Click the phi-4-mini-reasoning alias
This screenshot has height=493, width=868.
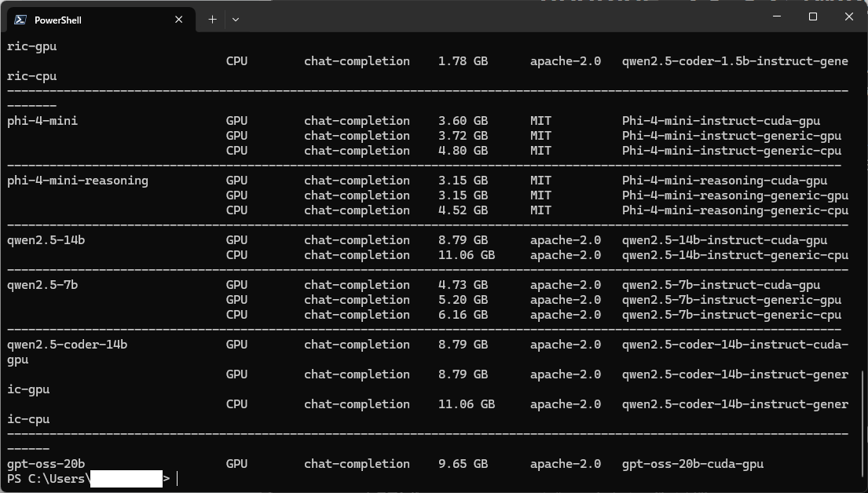78,181
